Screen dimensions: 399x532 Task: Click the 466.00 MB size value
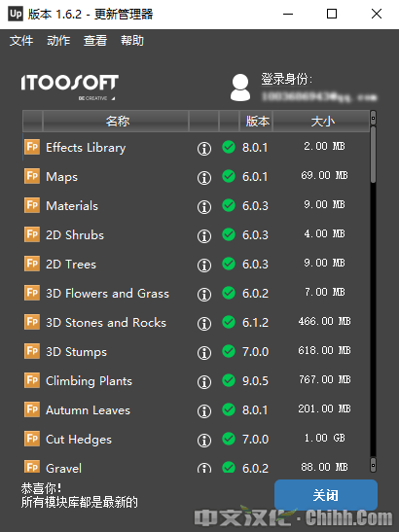pyautogui.click(x=325, y=321)
